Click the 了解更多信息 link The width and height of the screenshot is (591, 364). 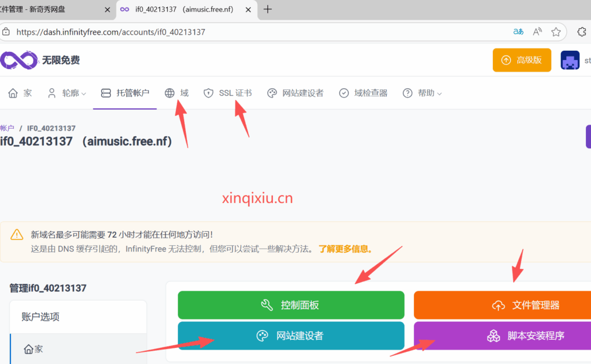pyautogui.click(x=345, y=249)
